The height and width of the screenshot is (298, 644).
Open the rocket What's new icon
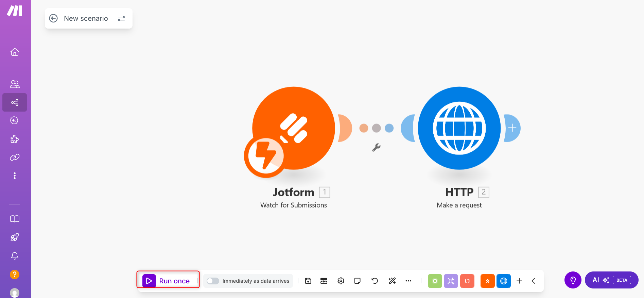(15, 237)
